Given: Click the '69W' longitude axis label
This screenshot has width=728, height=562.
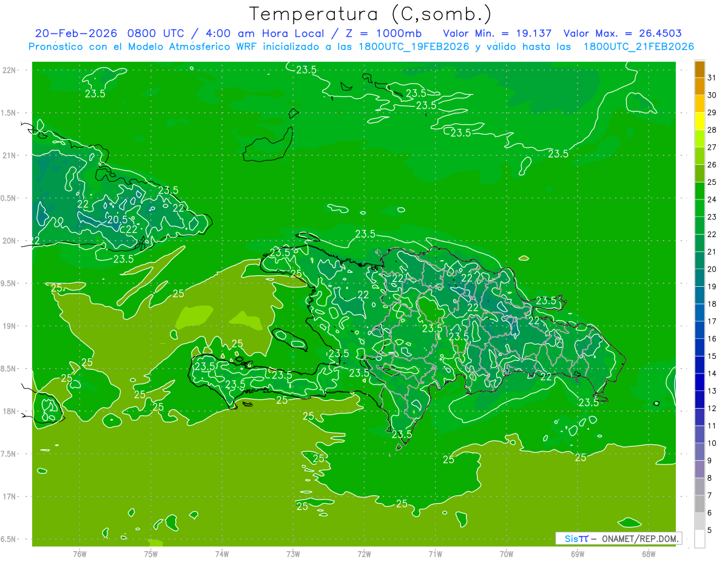Looking at the screenshot, I should coord(578,554).
